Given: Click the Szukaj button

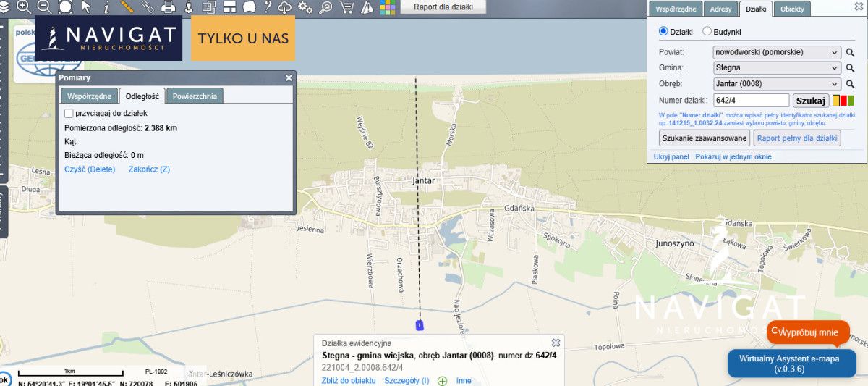Looking at the screenshot, I should [810, 101].
